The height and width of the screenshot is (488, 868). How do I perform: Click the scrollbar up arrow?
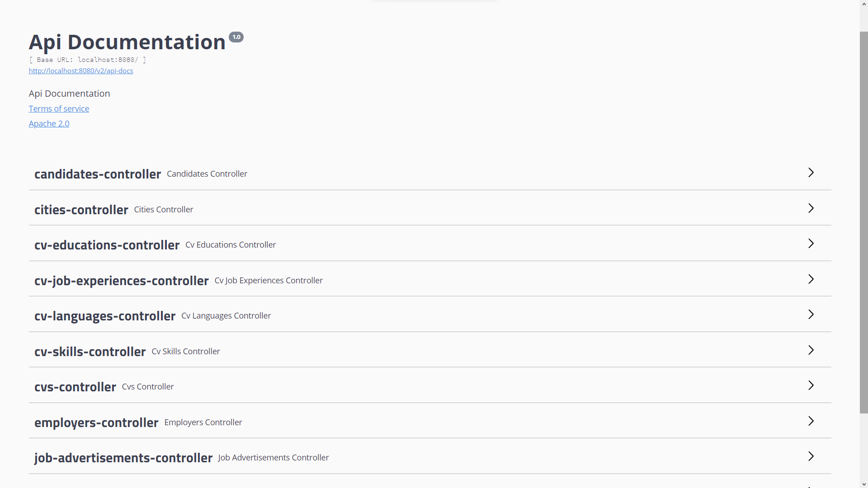[x=863, y=4]
